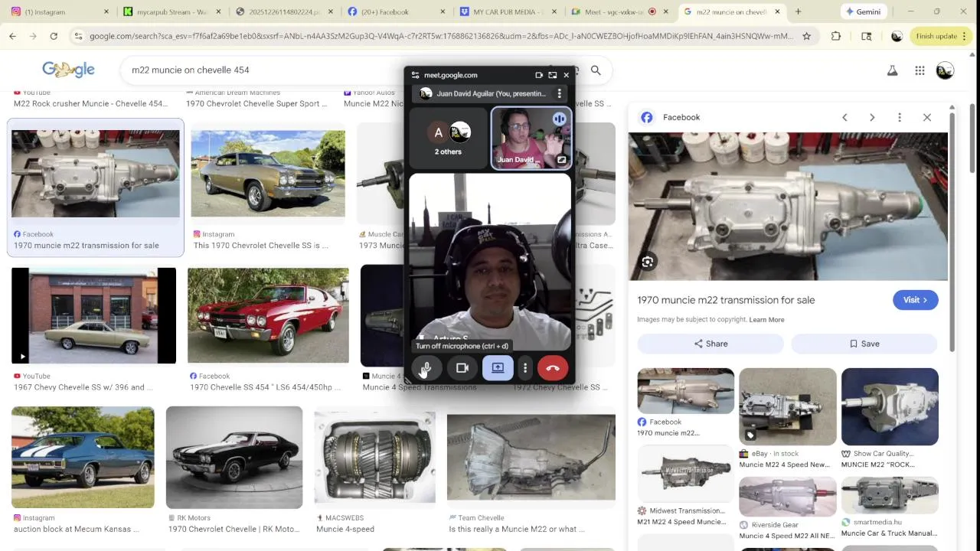This screenshot has height=551, width=980.
Task: Reload the current page
Action: pyautogui.click(x=54, y=36)
